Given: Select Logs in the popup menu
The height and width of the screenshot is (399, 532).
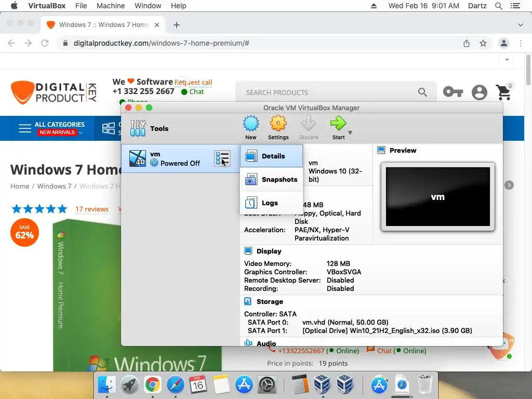Looking at the screenshot, I should pos(271,203).
